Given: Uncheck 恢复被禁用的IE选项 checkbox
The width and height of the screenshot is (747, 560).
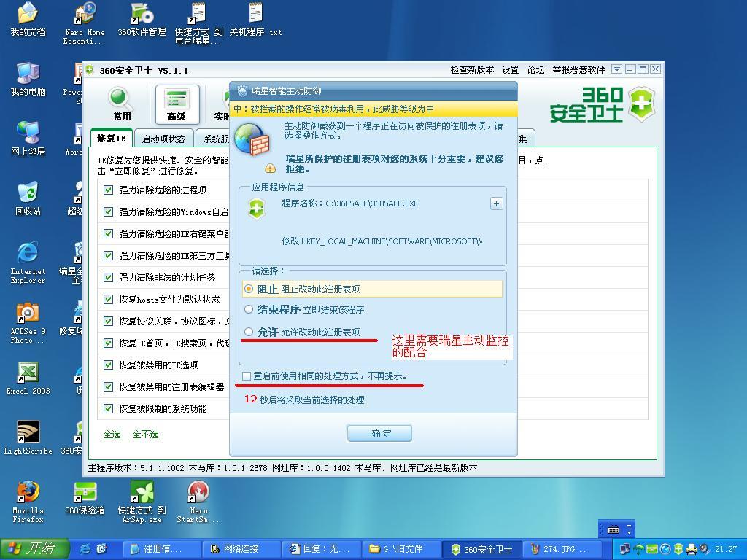Looking at the screenshot, I should click(108, 365).
